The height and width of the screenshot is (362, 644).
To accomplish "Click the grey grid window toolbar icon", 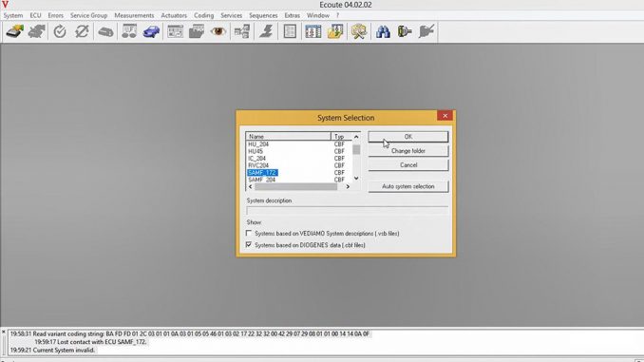I will [x=175, y=31].
